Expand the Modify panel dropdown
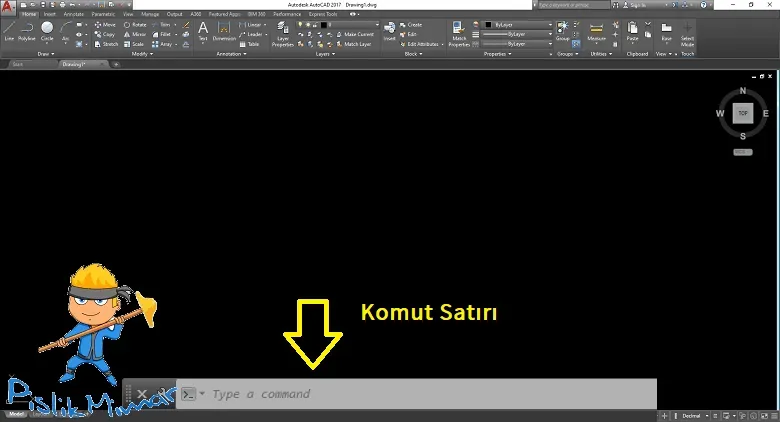The width and height of the screenshot is (780, 422). point(142,54)
